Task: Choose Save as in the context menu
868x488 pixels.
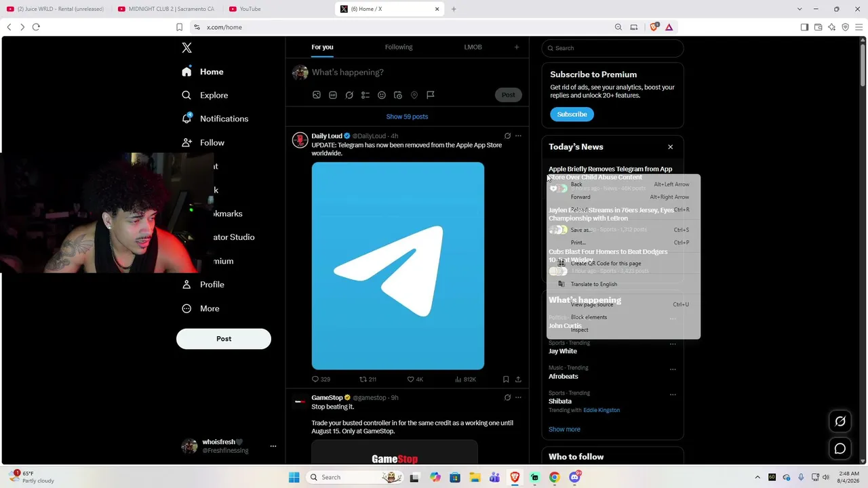Action: tap(623, 230)
